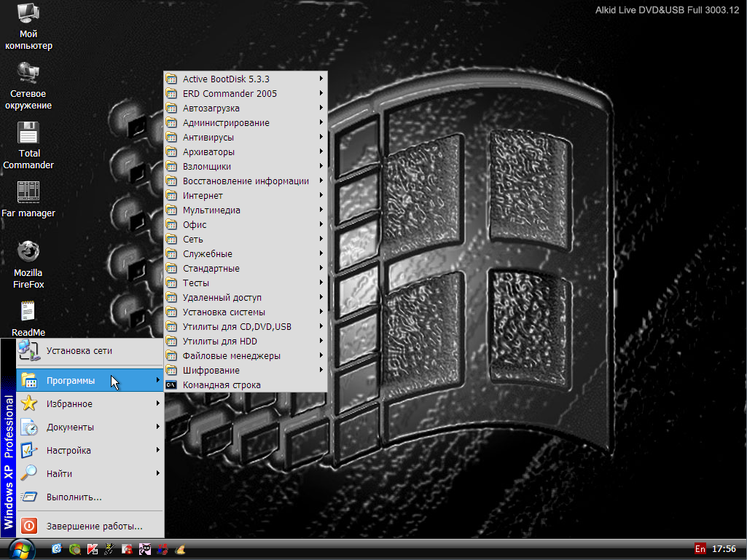Click the system tray clock
747x560 pixels.
724,549
